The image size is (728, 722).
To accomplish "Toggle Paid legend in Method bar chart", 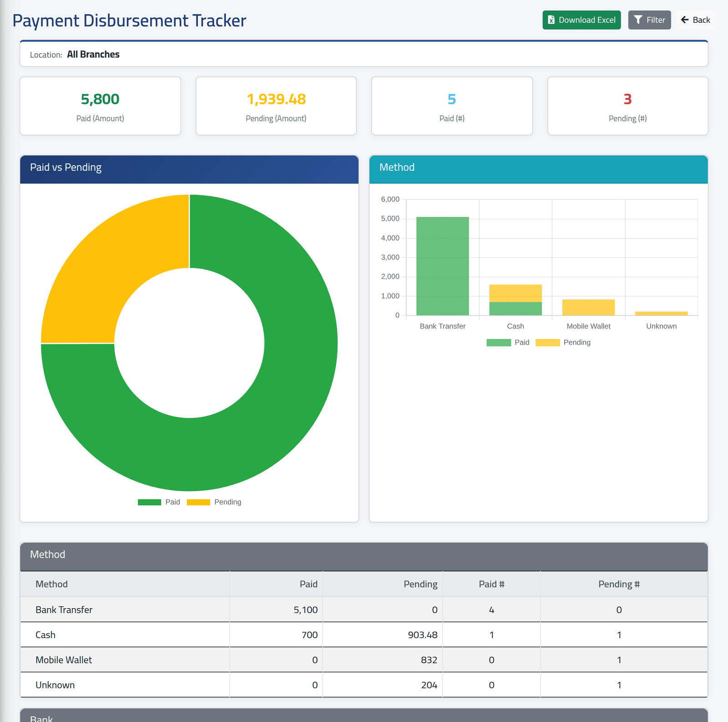I will click(508, 343).
